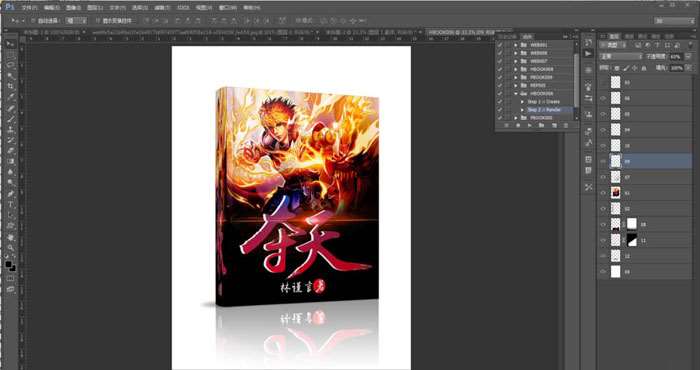The height and width of the screenshot is (370, 700).
Task: Toggle Quick Mask mode icon
Action: point(10,279)
